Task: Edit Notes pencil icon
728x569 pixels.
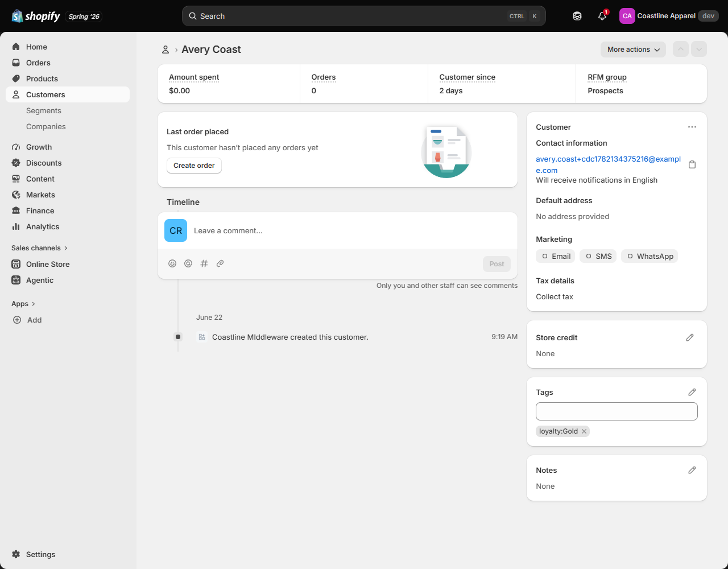Action: pos(692,470)
